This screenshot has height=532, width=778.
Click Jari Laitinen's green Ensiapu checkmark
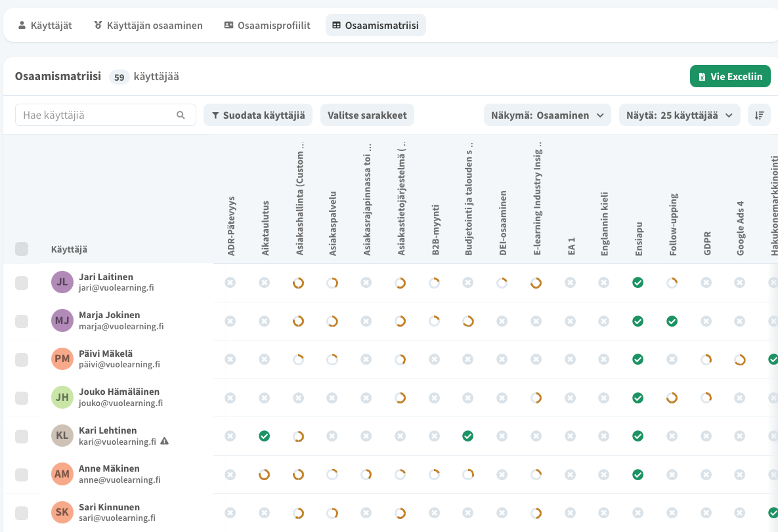pyautogui.click(x=638, y=283)
